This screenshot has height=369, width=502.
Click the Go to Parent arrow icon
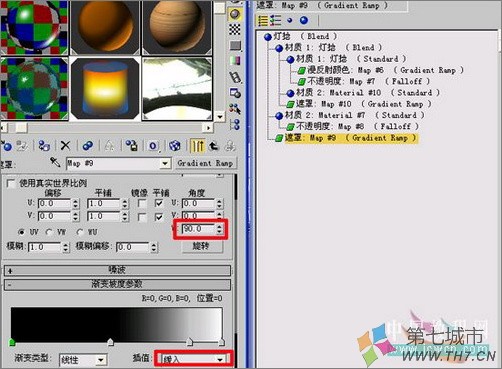[x=214, y=146]
